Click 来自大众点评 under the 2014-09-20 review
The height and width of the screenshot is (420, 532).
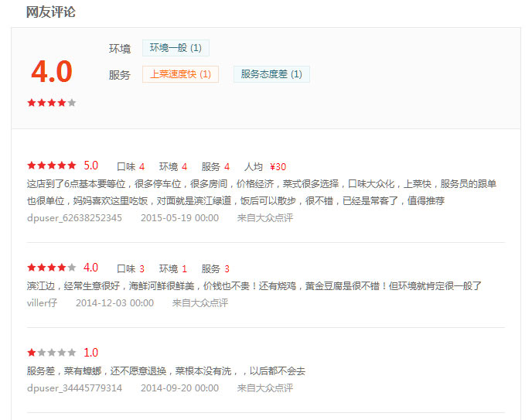[265, 388]
